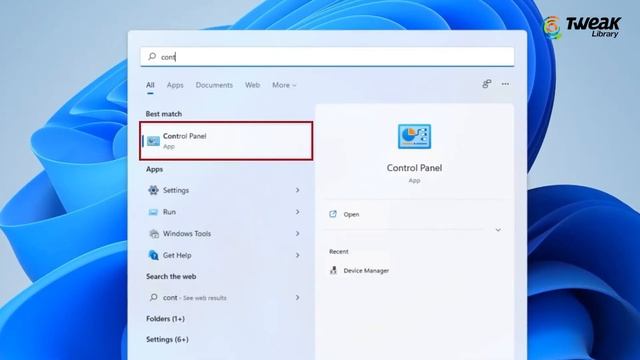Click the search box containing 'cont'

pyautogui.click(x=327, y=57)
